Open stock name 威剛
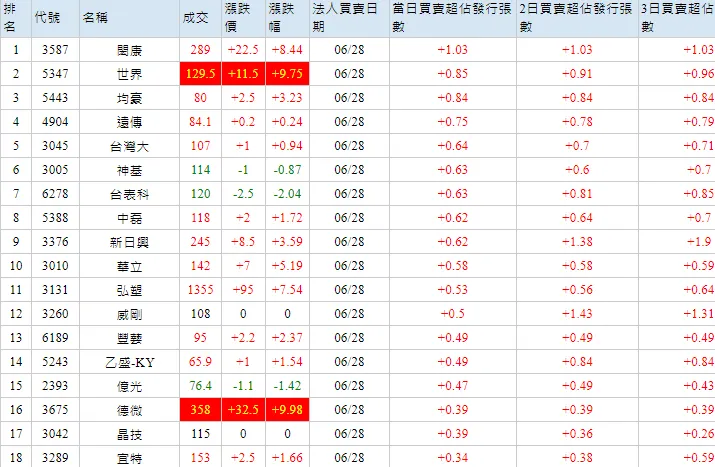Screen dimensions: 715x467 (x=130, y=314)
